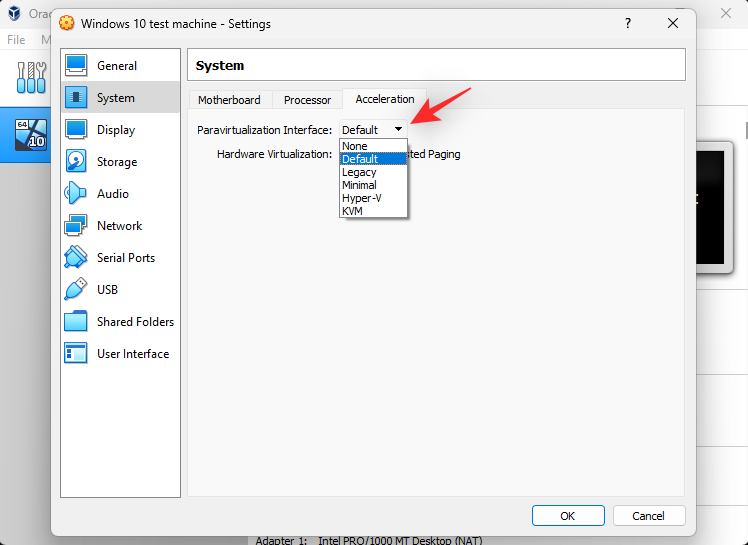
Task: Click the System chip icon in sidebar
Action: click(76, 97)
